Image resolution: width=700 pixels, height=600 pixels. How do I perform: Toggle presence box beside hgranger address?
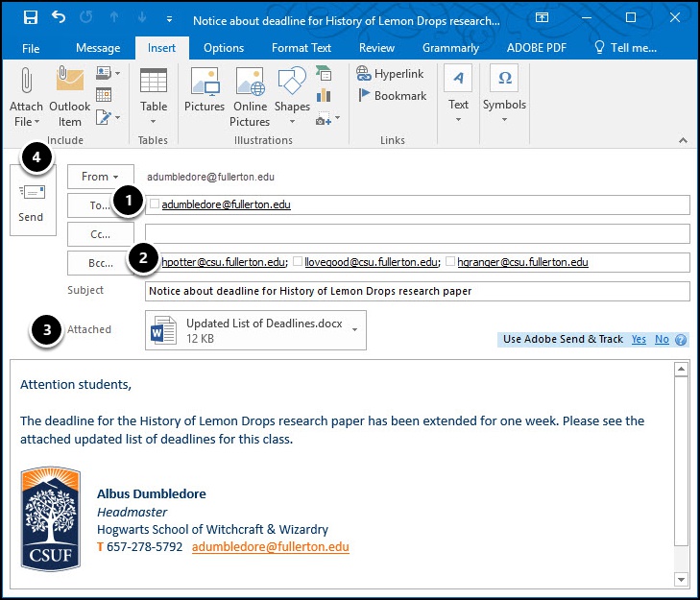tap(450, 261)
